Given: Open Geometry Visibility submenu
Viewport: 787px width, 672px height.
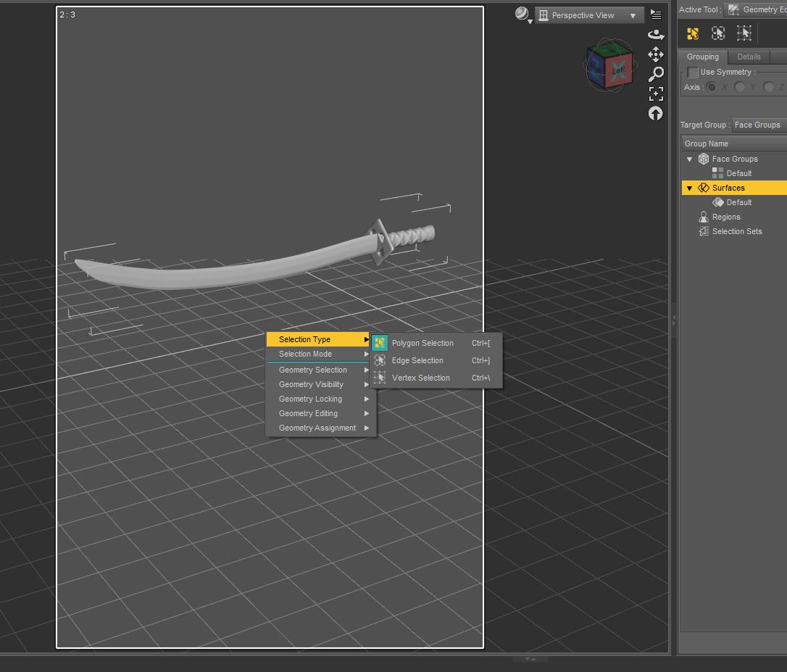Looking at the screenshot, I should click(320, 385).
